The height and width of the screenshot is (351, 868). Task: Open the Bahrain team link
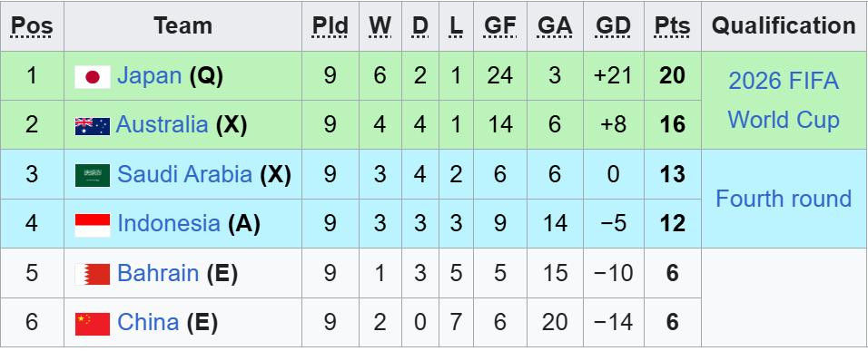pyautogui.click(x=158, y=273)
